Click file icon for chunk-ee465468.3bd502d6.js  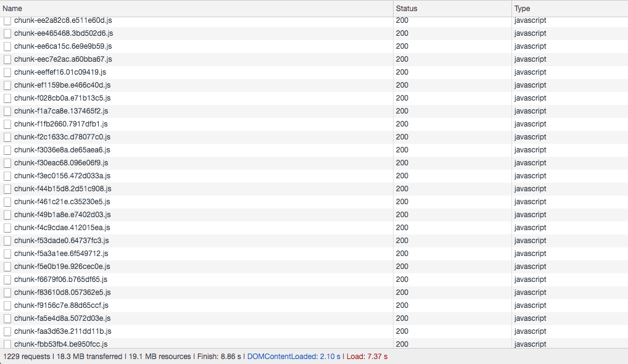pyautogui.click(x=7, y=34)
